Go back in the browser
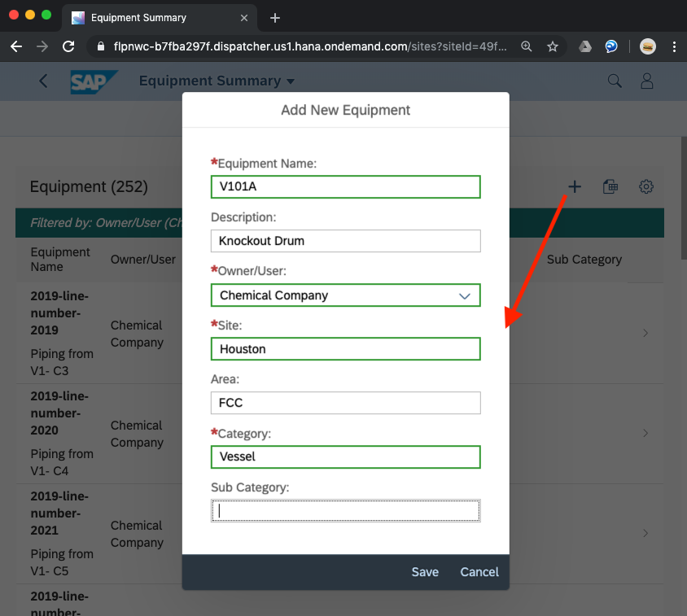 tap(16, 46)
